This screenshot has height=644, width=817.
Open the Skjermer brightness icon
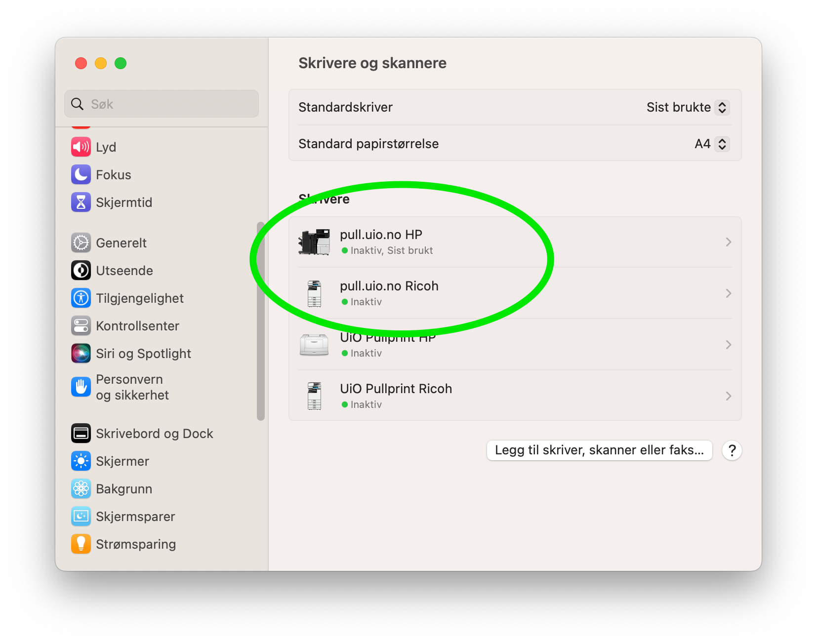coord(81,461)
